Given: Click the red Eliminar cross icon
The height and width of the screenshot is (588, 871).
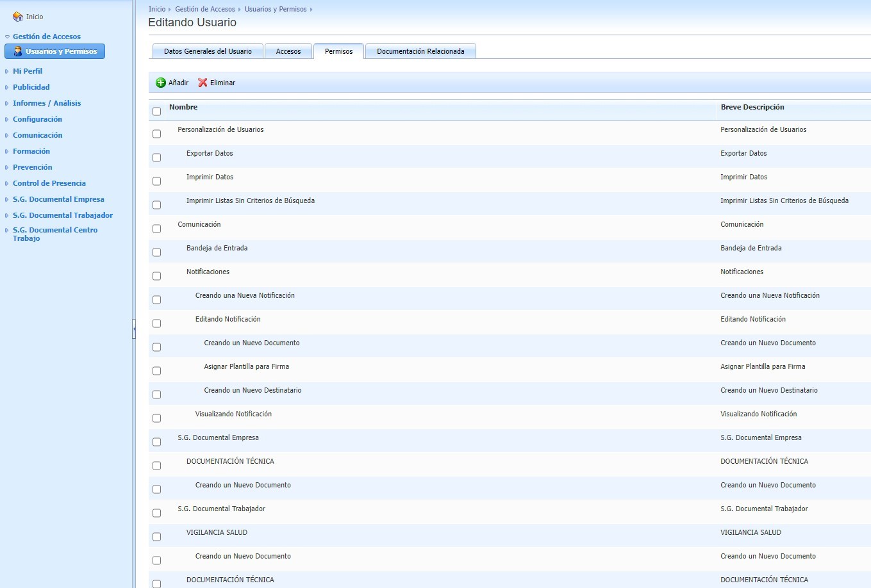Looking at the screenshot, I should tap(203, 83).
